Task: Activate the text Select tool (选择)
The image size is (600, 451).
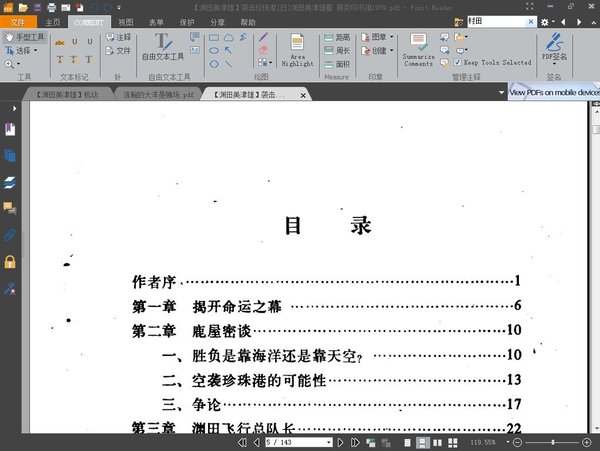Action: (x=18, y=50)
